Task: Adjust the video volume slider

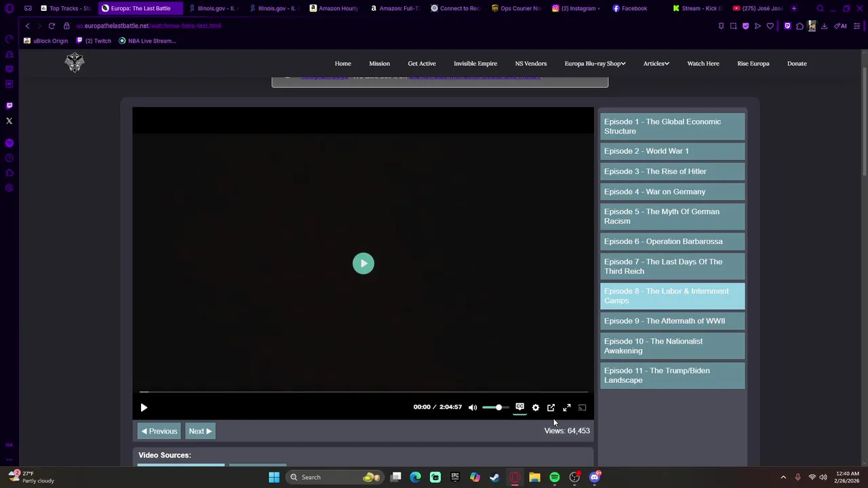Action: pyautogui.click(x=495, y=407)
